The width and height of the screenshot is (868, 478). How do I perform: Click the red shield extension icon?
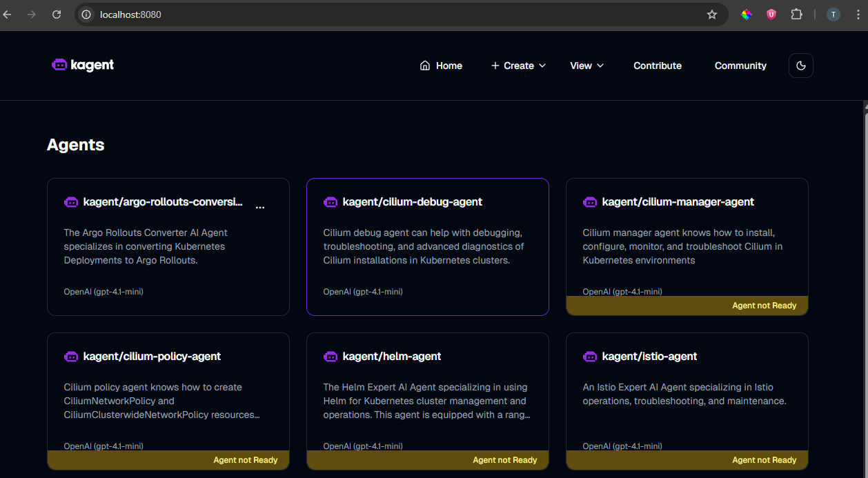click(x=771, y=14)
